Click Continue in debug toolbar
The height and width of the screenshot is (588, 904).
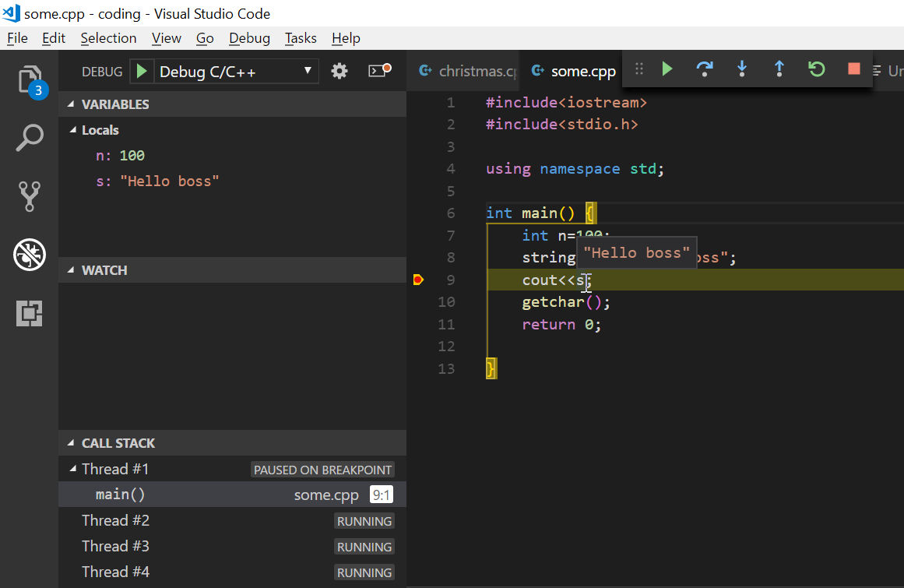(667, 69)
